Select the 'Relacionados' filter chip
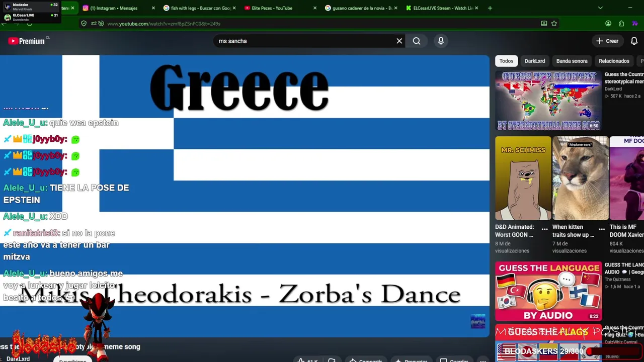This screenshot has height=362, width=644. (614, 61)
